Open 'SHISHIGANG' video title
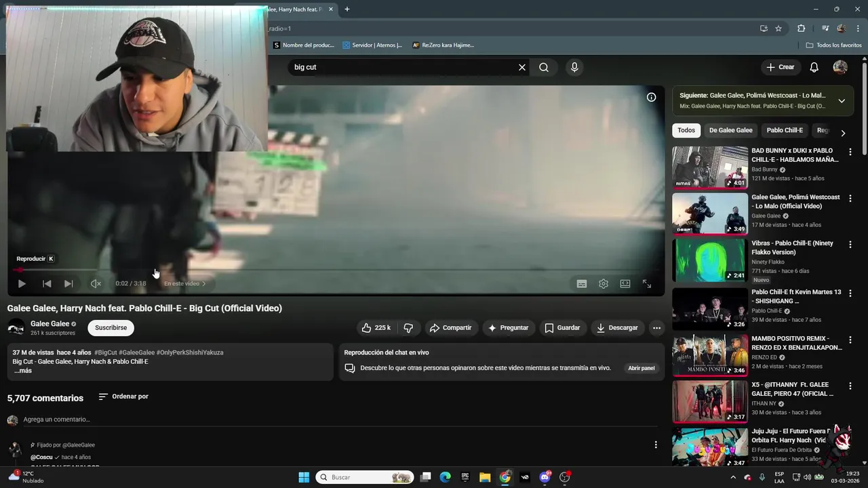 [x=796, y=296]
